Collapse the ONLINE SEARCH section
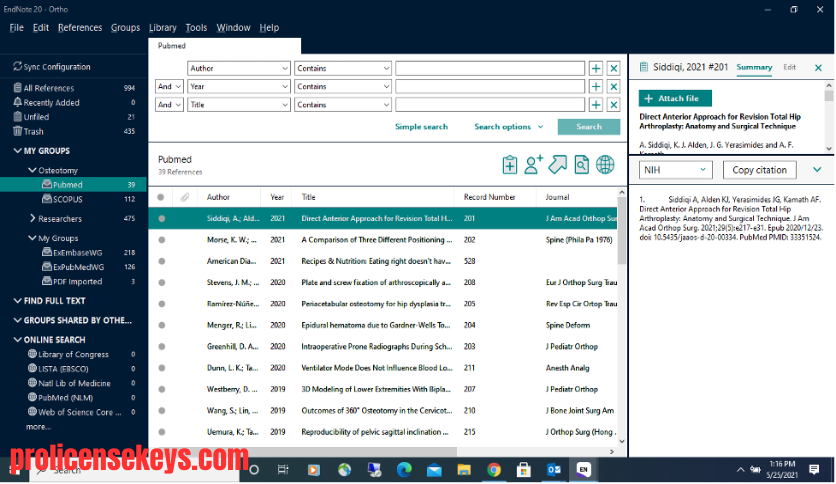Screen dimensions: 836x484 pyautogui.click(x=17, y=340)
